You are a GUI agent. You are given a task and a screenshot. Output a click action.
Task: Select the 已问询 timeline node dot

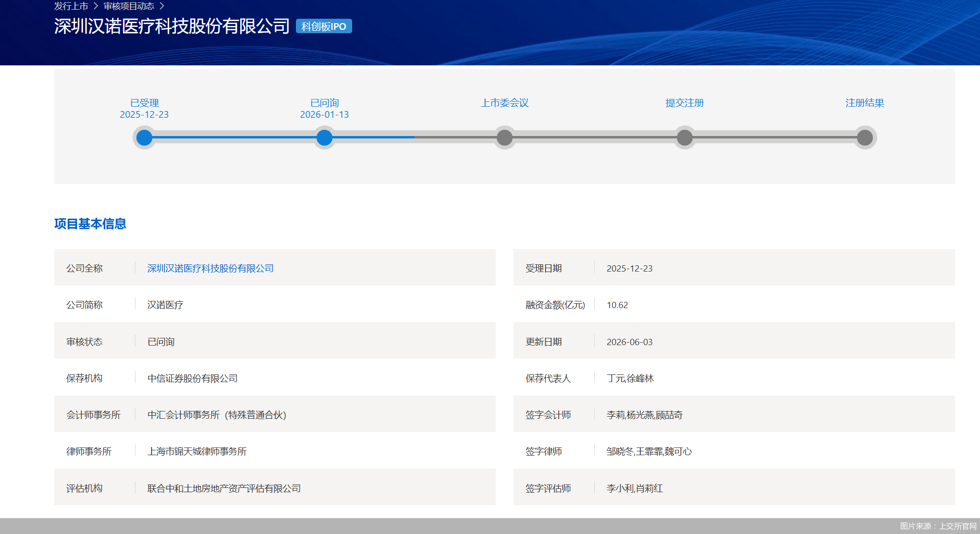pos(324,138)
